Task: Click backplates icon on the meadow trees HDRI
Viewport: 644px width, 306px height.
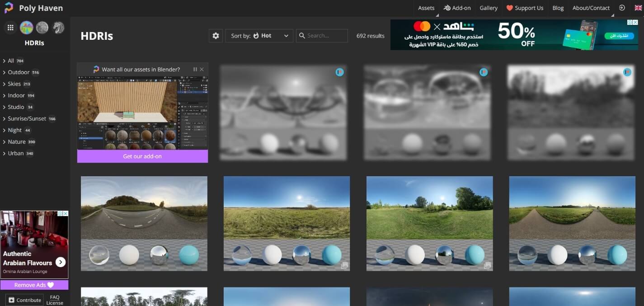Action: [487, 265]
